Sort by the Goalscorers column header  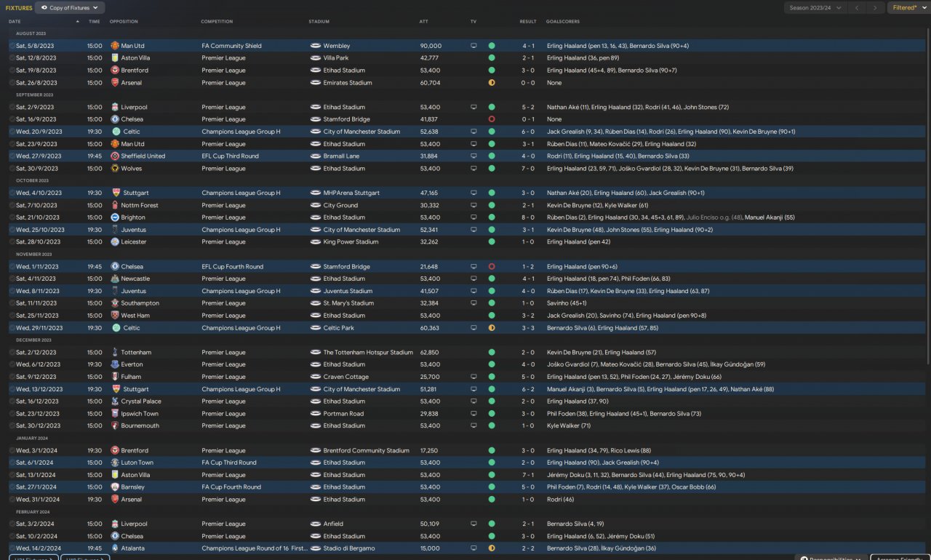(562, 21)
